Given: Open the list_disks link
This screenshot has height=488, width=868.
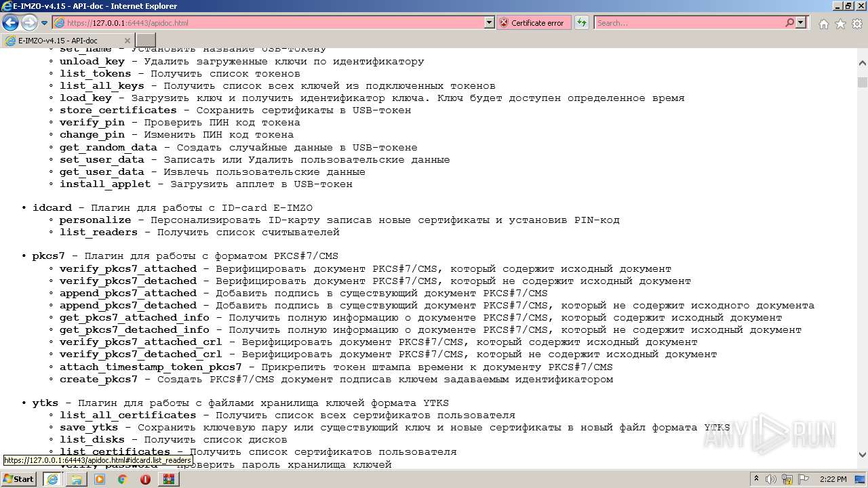Looking at the screenshot, I should [92, 440].
